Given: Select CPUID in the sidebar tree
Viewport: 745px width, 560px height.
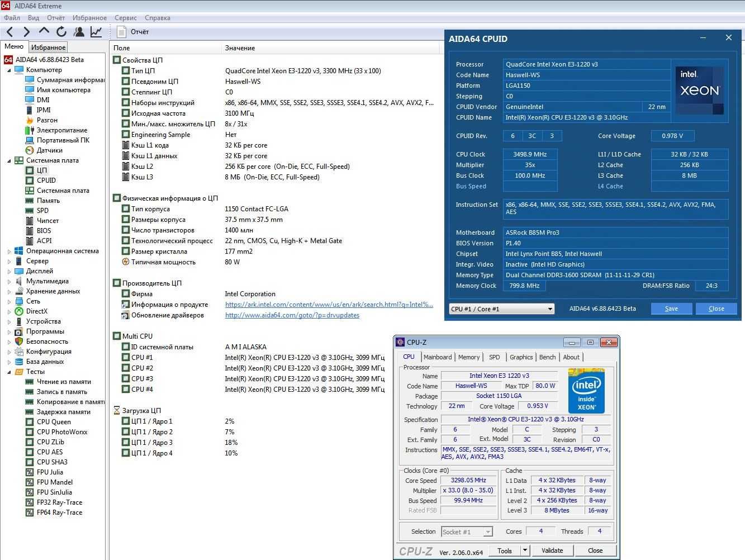Looking at the screenshot, I should point(46,181).
